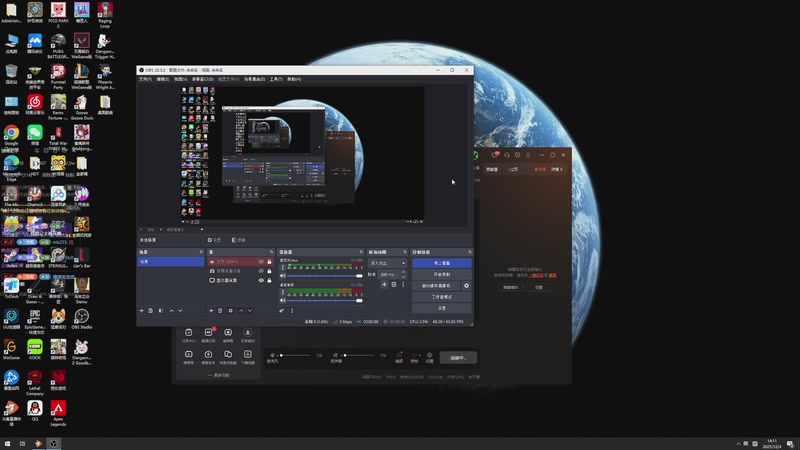
Task: Click the 开始录制 start recording button
Action: 442,274
